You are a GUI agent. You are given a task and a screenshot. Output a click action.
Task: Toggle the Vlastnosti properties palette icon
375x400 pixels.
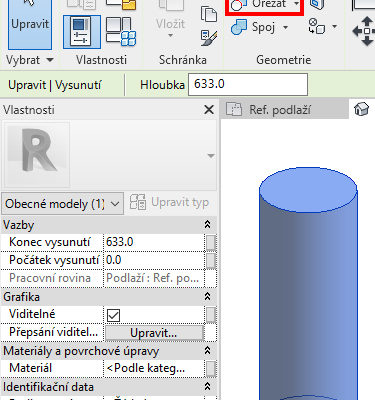(x=82, y=32)
